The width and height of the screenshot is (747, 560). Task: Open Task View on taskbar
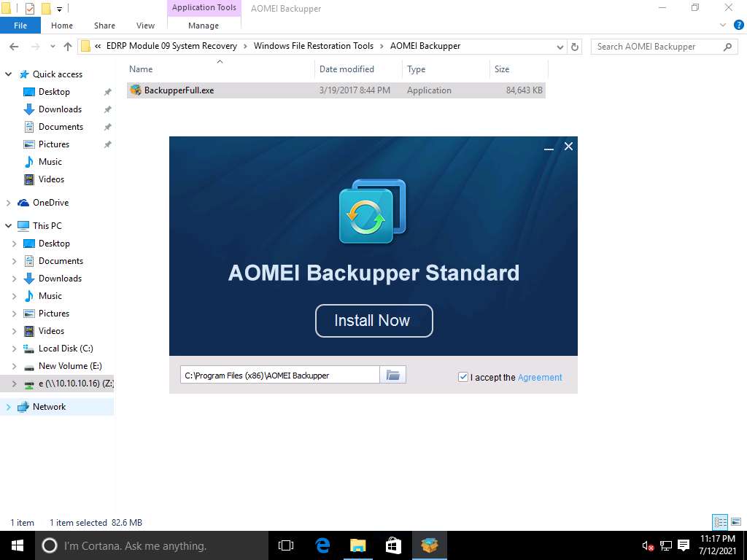pos(286,545)
